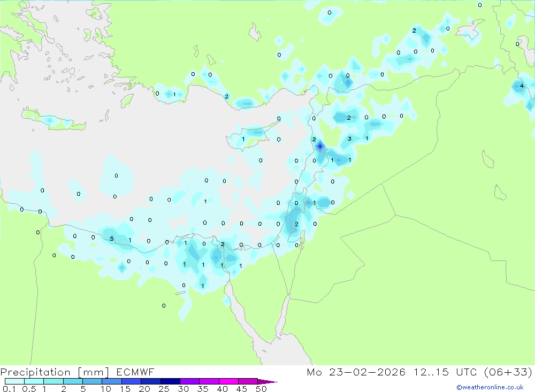Click the '5' legend scale label
The image size is (535, 392).
click(x=83, y=389)
